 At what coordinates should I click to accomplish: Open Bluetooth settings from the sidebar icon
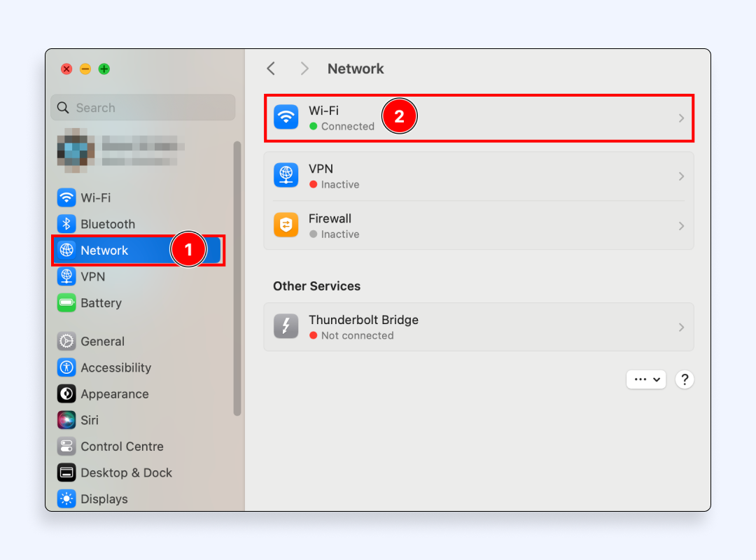click(x=66, y=224)
